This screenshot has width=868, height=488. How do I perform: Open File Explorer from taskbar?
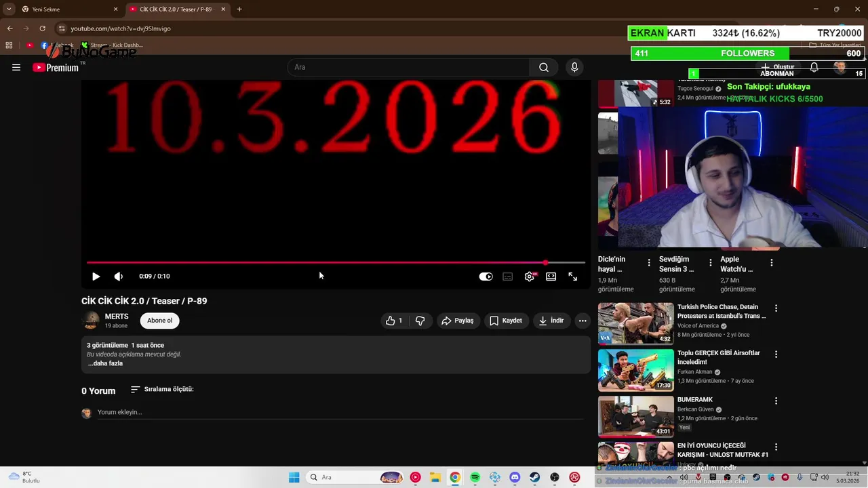coord(435,477)
